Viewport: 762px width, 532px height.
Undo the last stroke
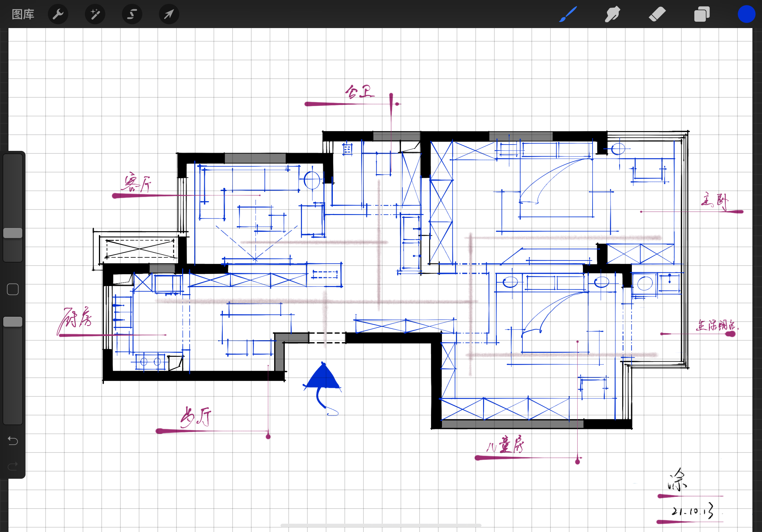(x=13, y=440)
